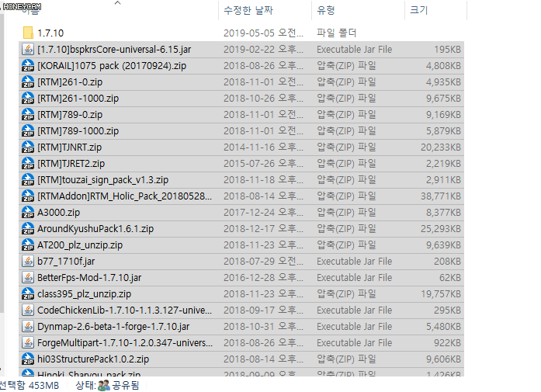Select file name [RTM]261-0.zip

[x=70, y=82]
